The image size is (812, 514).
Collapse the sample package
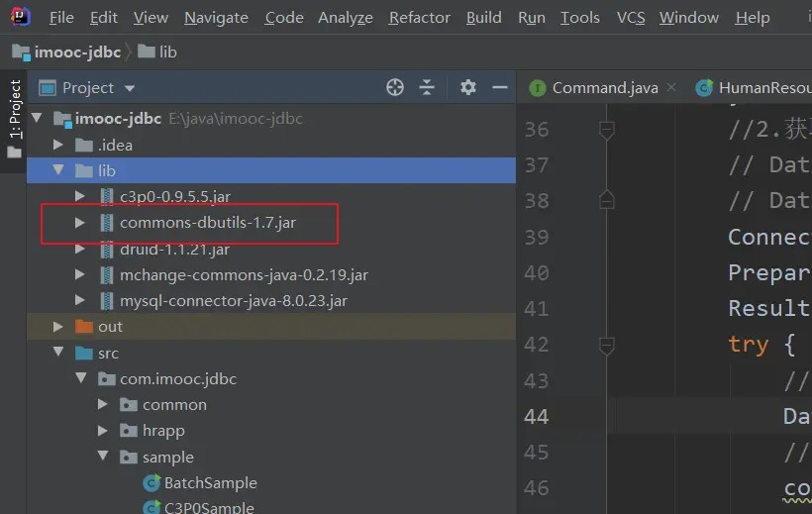coord(103,456)
